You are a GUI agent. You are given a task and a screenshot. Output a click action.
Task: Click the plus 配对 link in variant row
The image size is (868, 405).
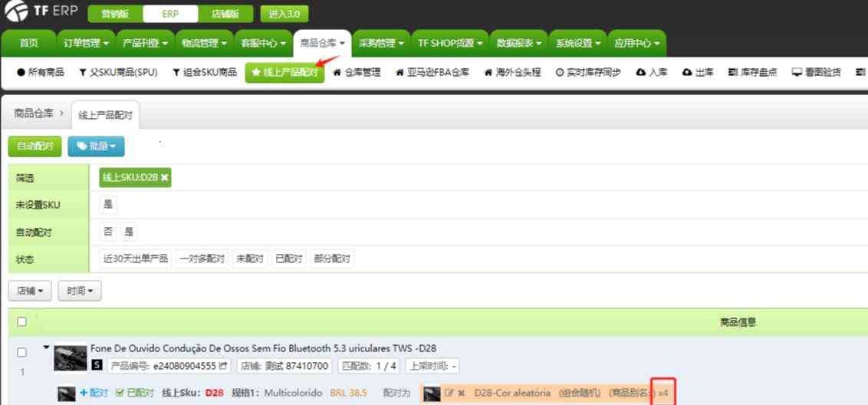[94, 393]
